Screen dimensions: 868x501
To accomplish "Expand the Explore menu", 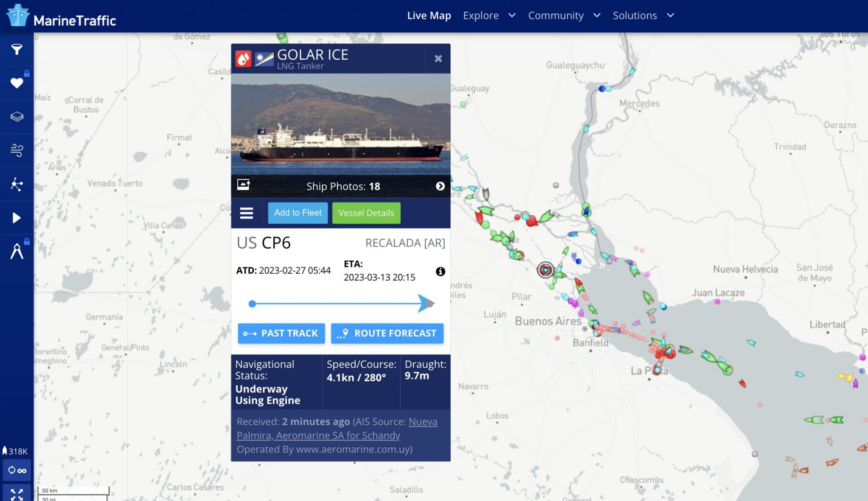I will (489, 15).
